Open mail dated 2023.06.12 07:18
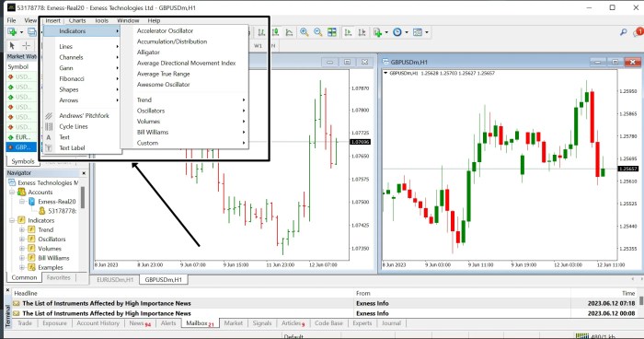Viewport: 644px width, 339px height. (x=325, y=303)
